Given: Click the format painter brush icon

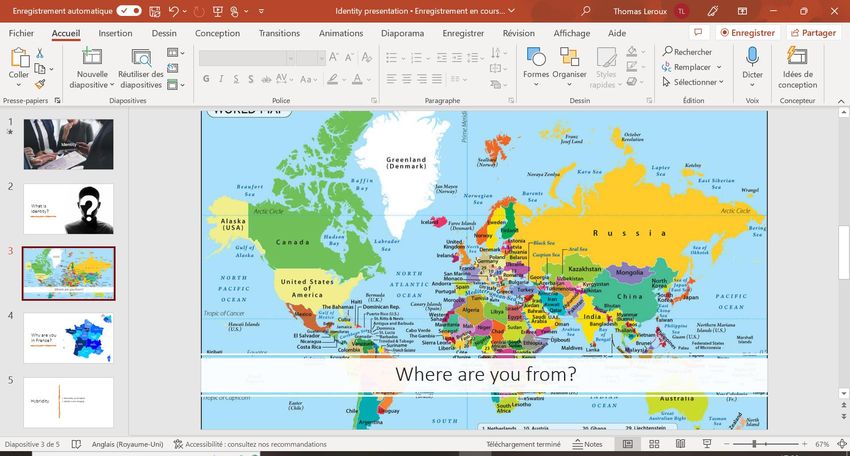Looking at the screenshot, I should tap(40, 84).
